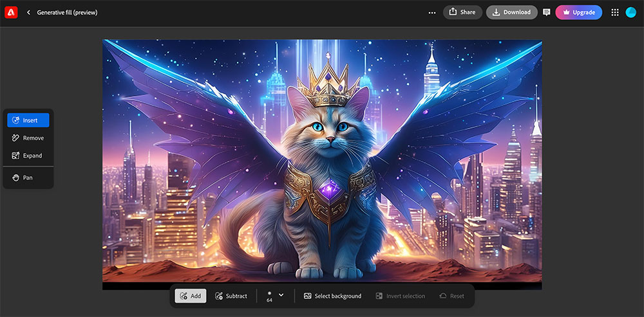Toggle Add selection brush mode

tap(191, 296)
